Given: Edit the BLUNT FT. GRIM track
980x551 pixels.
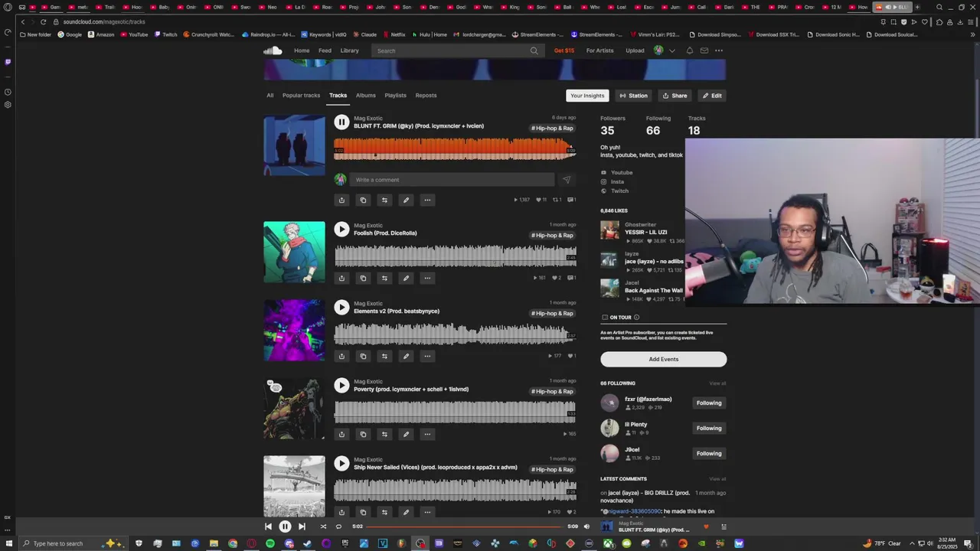Looking at the screenshot, I should pos(406,200).
